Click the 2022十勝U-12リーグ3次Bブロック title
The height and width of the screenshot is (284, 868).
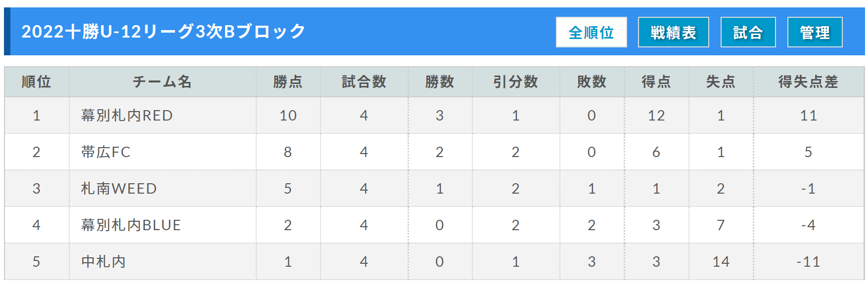pyautogui.click(x=164, y=32)
